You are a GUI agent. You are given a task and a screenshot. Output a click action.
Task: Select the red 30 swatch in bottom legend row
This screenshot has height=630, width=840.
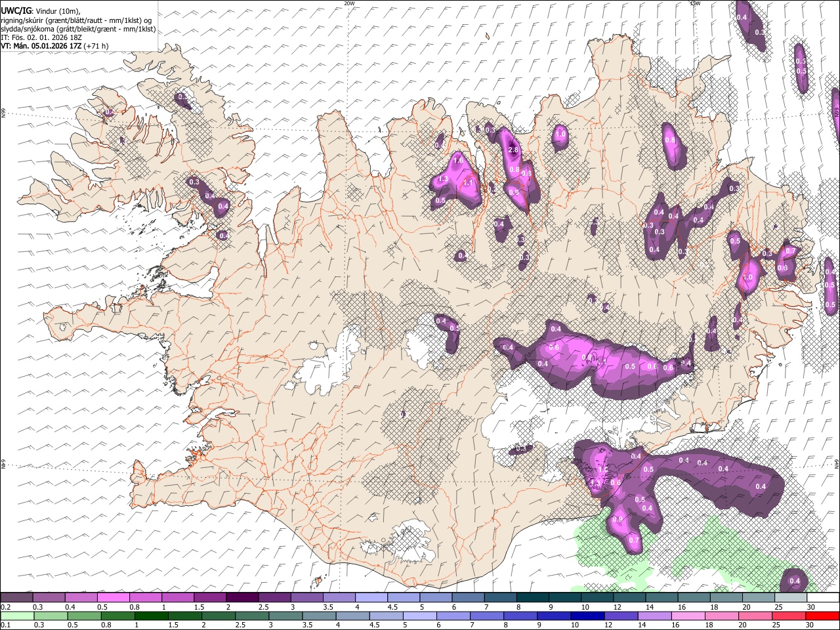pos(823,616)
